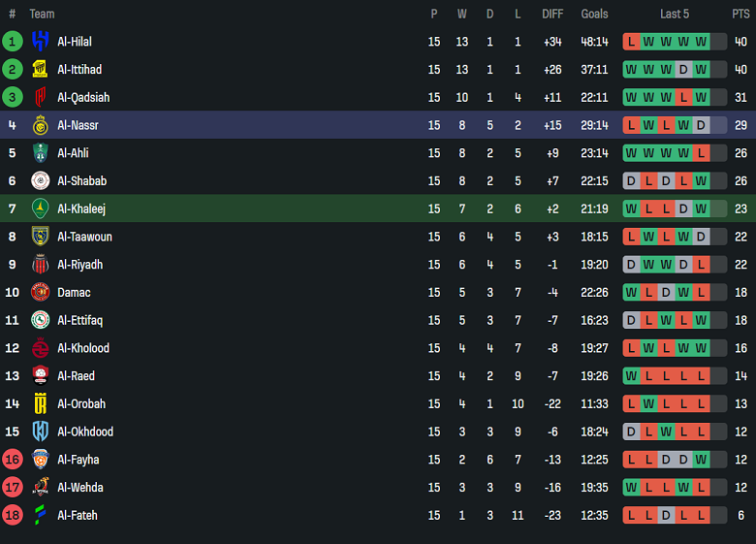Click the green position 1 badge

pyautogui.click(x=13, y=42)
